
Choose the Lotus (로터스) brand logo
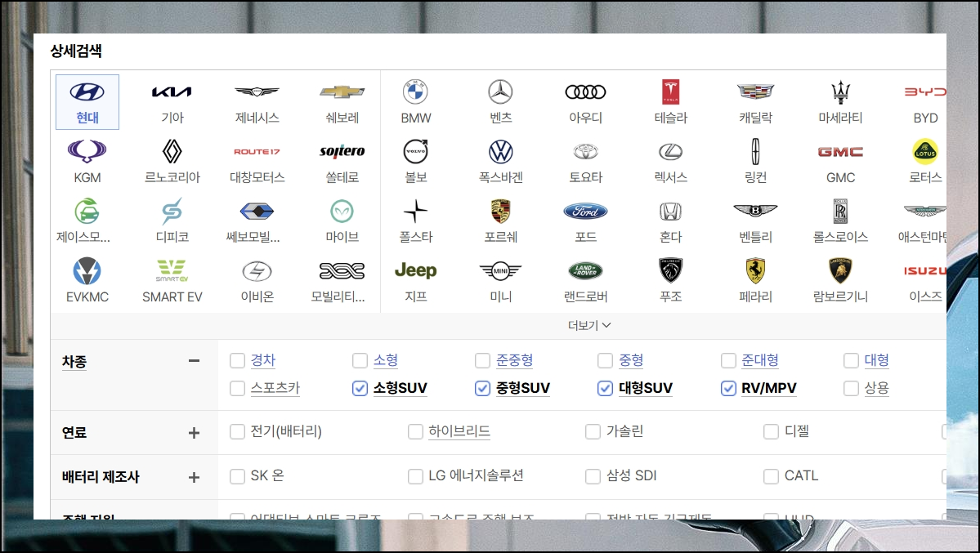point(925,151)
